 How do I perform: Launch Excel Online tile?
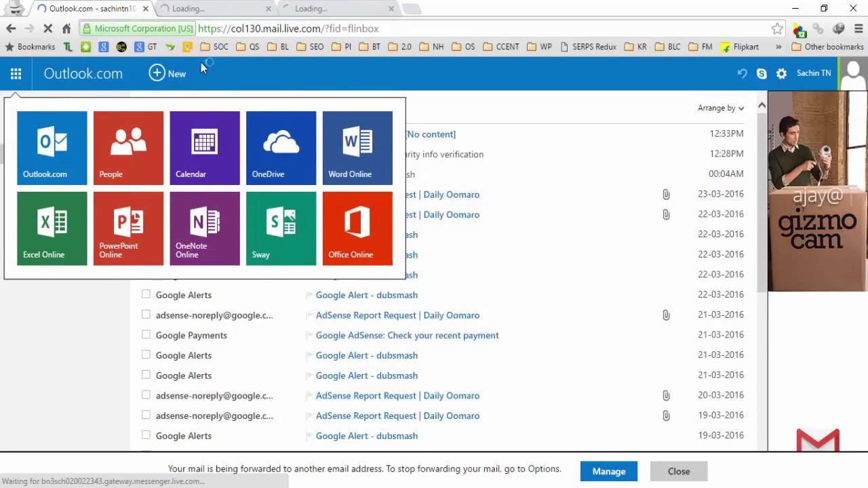pyautogui.click(x=52, y=228)
